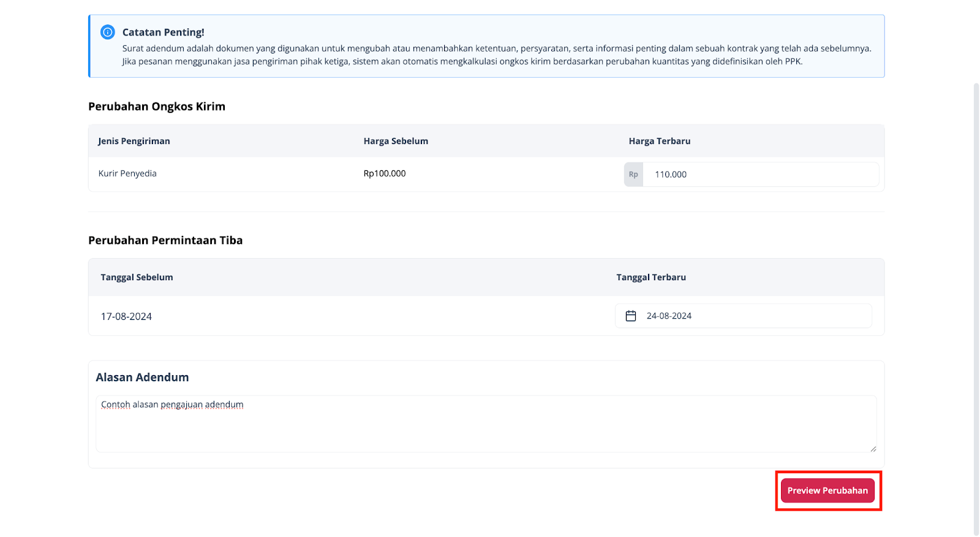980x537 pixels.
Task: Click the Catatan Penting! heading
Action: click(x=163, y=32)
